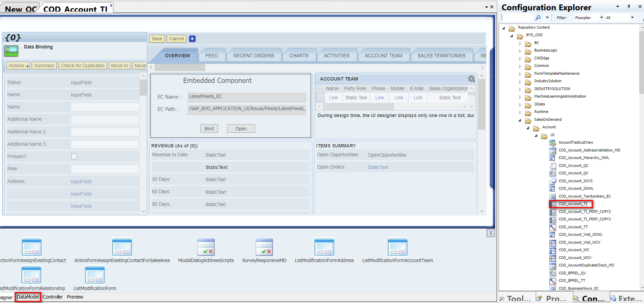The width and height of the screenshot is (644, 303).
Task: Click the ActionFormAssignExistingContactForSalesArea component icon
Action: pos(122,247)
